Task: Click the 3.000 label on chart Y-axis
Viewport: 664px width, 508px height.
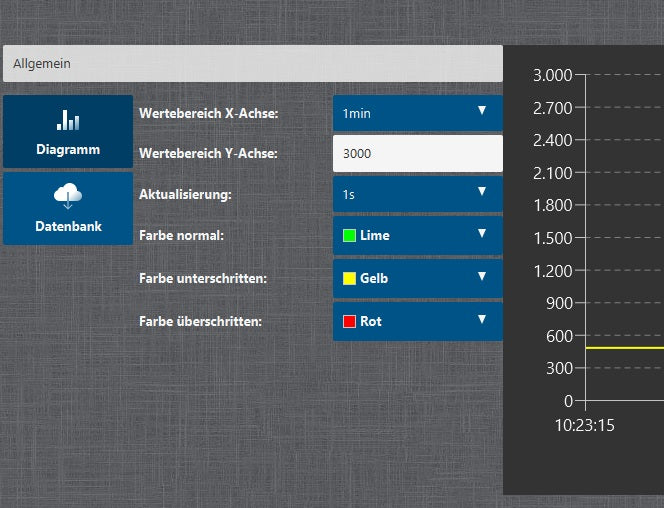Action: tap(552, 76)
